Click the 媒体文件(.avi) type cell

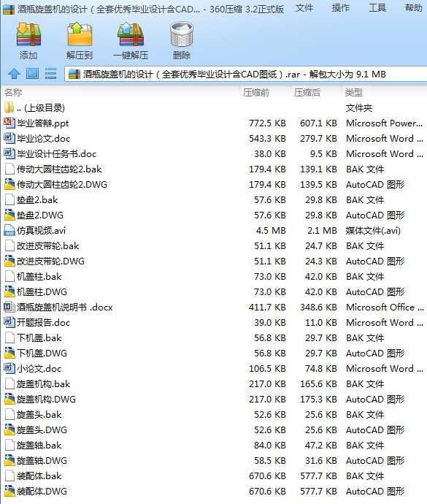(x=373, y=231)
